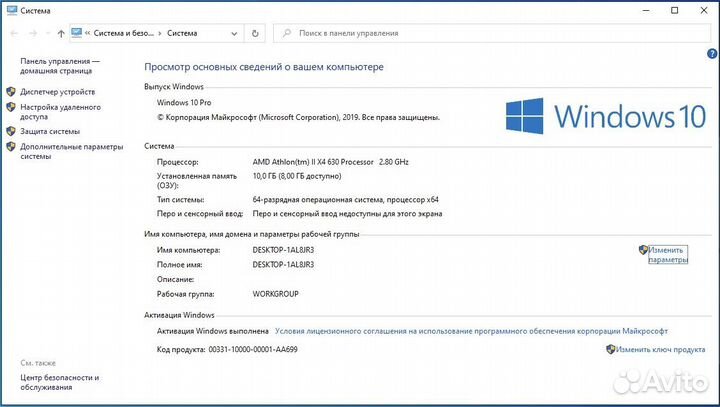The image size is (720, 407).
Task: Click the RAM value '10,0 ГБ (8,00 ГБ доступно)'
Action: click(x=297, y=176)
